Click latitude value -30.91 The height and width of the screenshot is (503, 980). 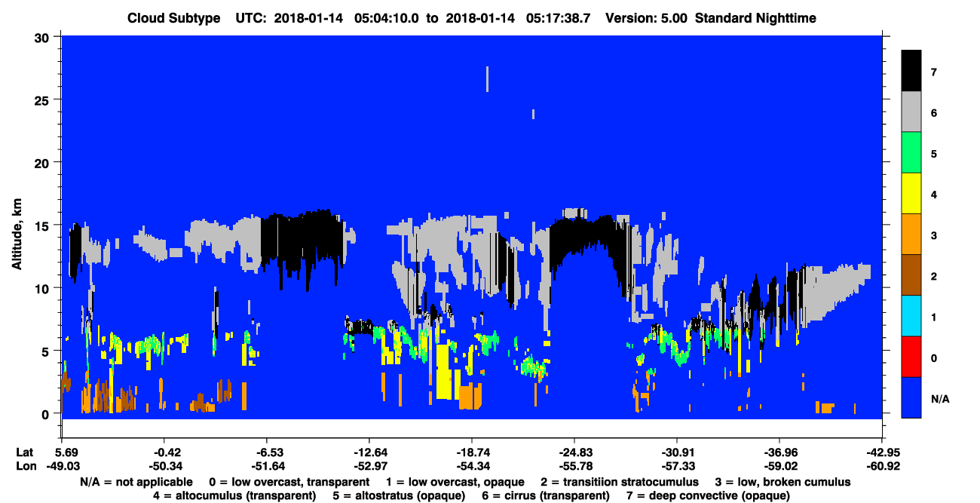677,452
